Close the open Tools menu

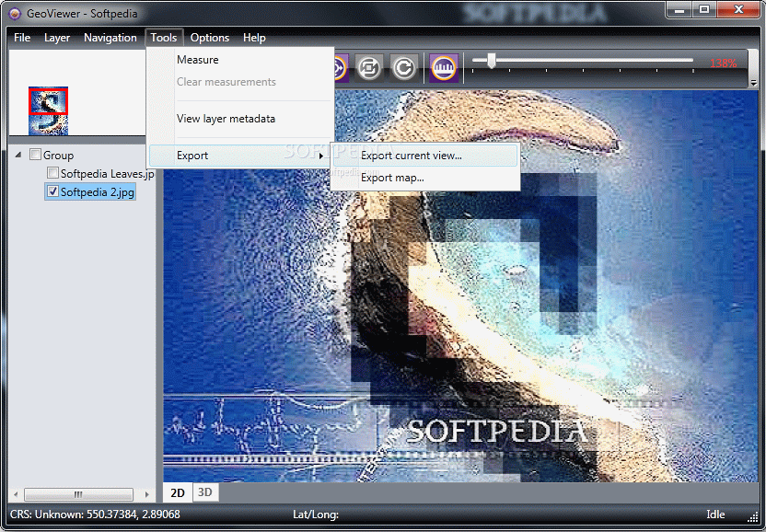[x=164, y=38]
